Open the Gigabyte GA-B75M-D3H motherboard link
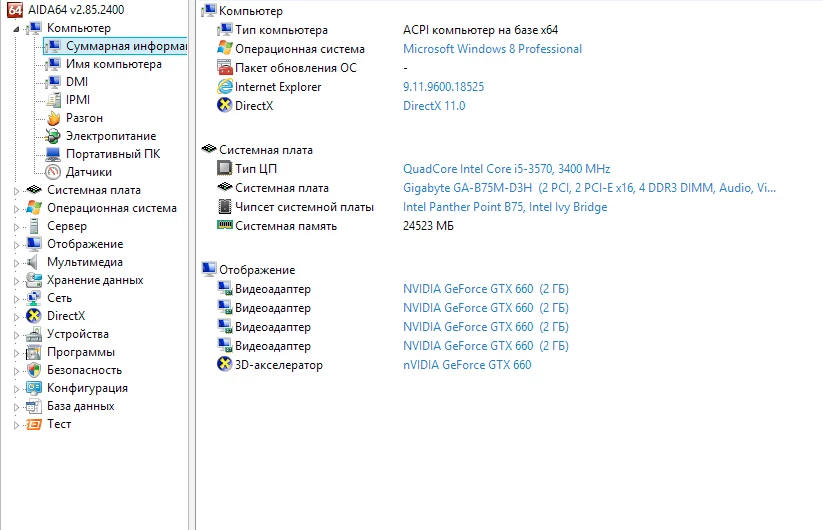 [589, 188]
